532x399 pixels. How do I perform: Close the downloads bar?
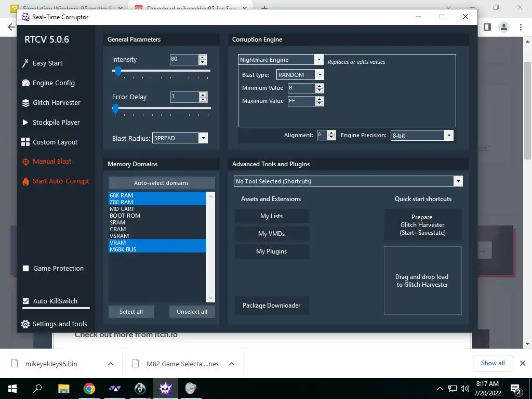(523, 363)
